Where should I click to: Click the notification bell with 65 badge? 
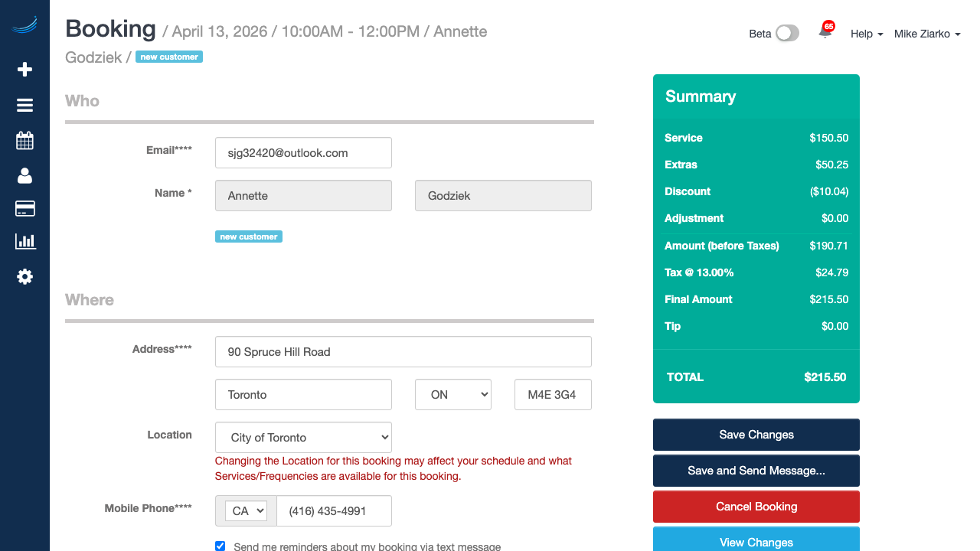(825, 32)
